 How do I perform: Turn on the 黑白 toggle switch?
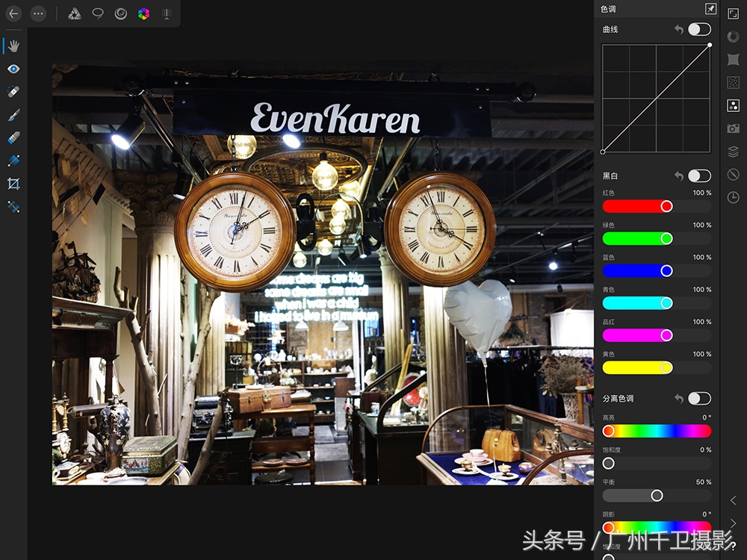(699, 176)
